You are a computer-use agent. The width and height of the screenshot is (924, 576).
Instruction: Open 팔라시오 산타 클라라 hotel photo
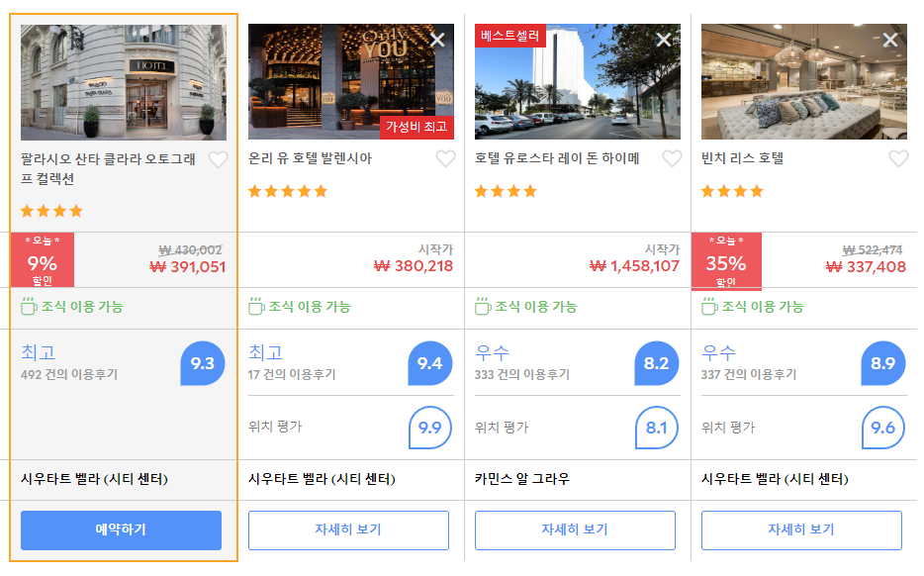pyautogui.click(x=124, y=82)
